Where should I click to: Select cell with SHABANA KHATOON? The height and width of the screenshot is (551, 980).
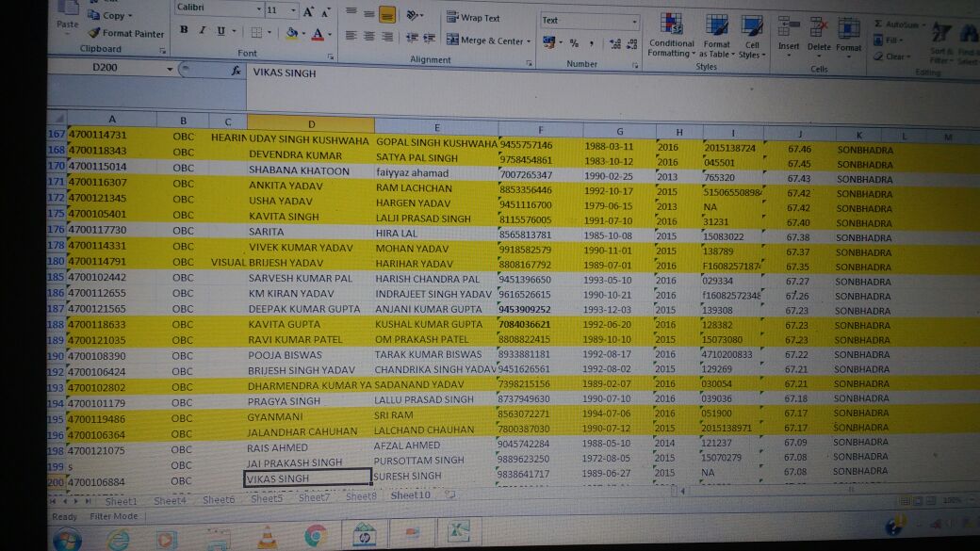tap(311, 170)
